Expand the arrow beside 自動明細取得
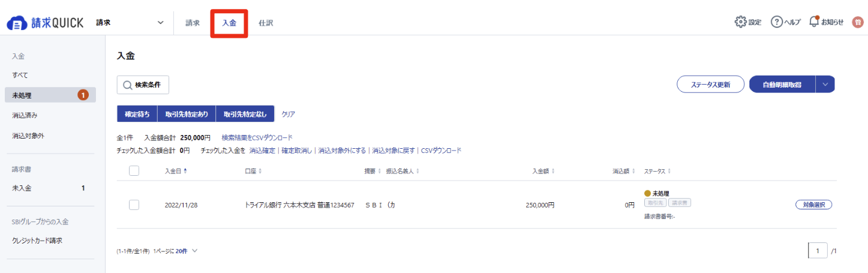Viewport: 868px width, 273px height. tap(825, 85)
